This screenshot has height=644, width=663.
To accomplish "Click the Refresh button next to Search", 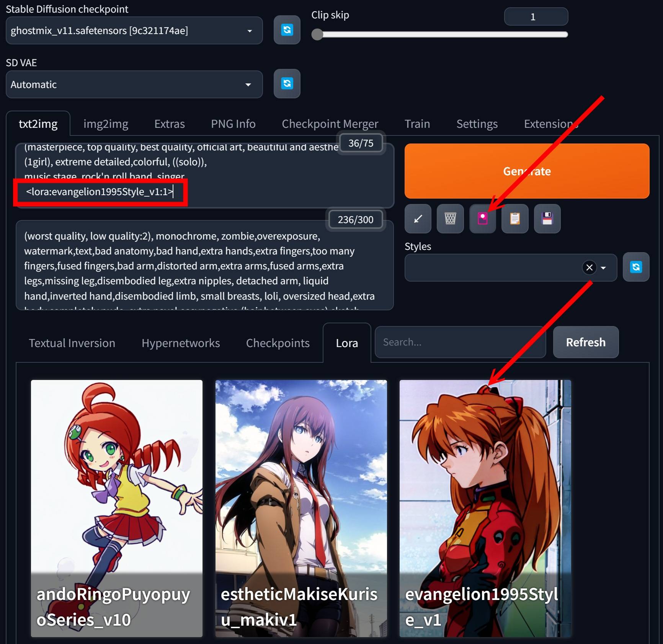I will pos(586,342).
